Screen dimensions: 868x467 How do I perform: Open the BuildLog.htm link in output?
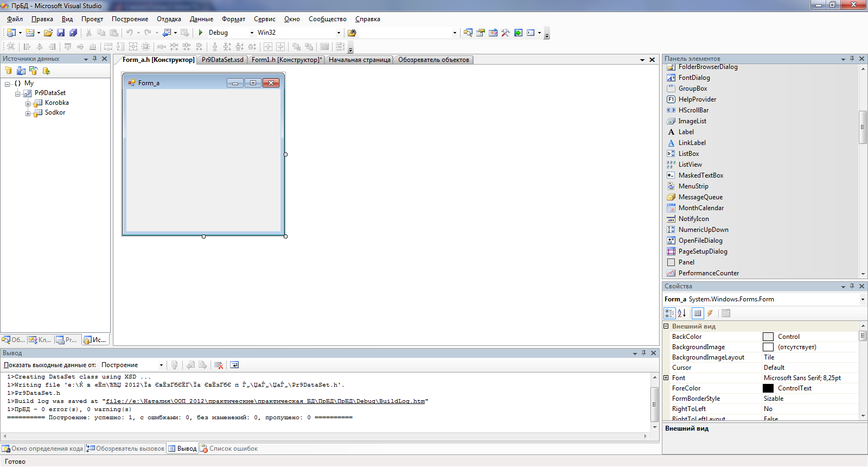click(265, 401)
